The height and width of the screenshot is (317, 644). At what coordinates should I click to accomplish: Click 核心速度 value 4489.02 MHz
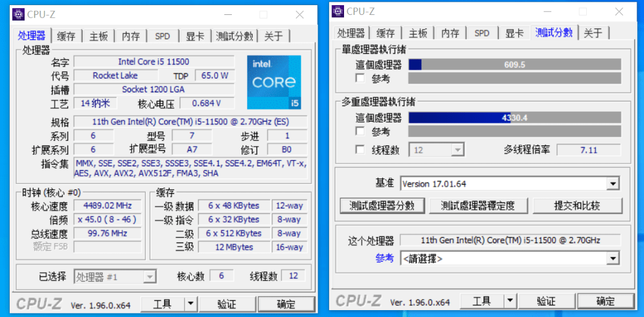pos(108,206)
